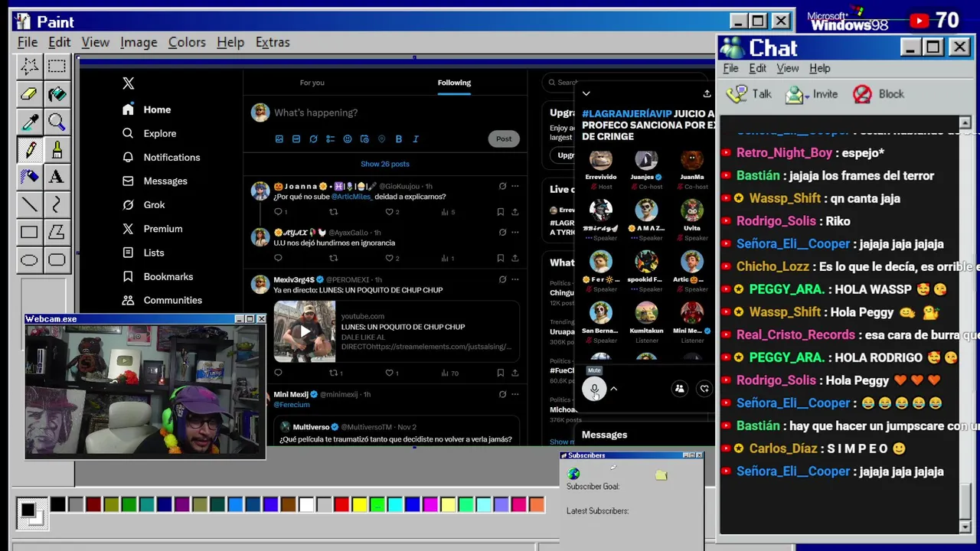
Task: Open the Chat window View menu
Action: 788,68
